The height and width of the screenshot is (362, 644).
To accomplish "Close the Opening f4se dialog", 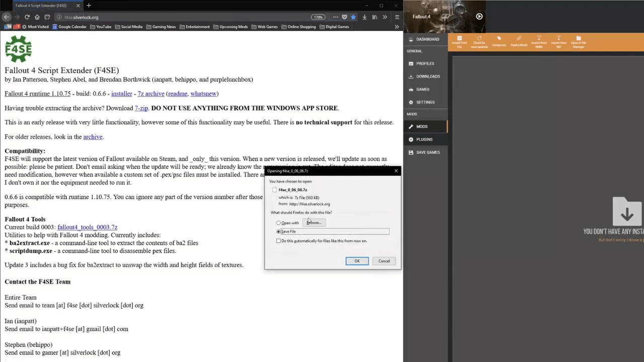I will click(396, 171).
